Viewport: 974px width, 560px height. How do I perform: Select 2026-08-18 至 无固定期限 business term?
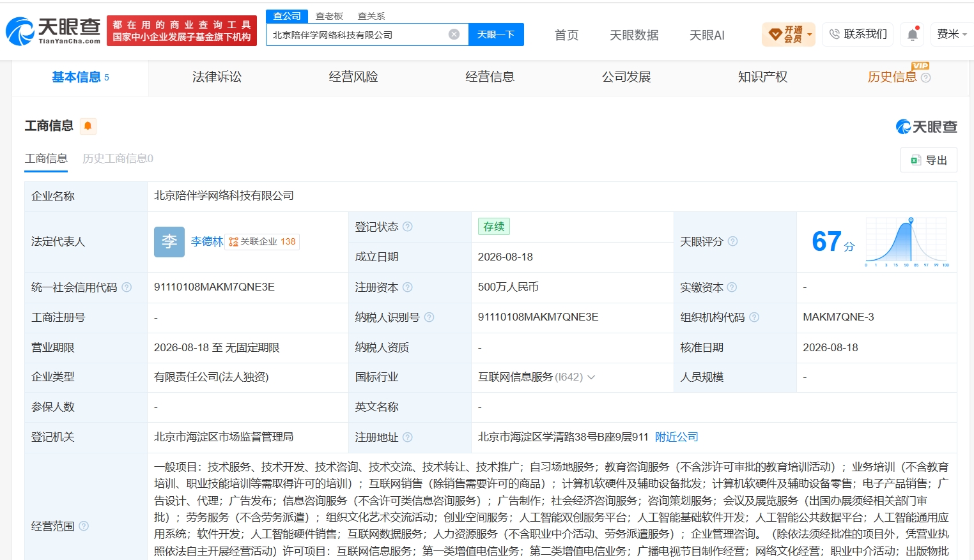217,348
